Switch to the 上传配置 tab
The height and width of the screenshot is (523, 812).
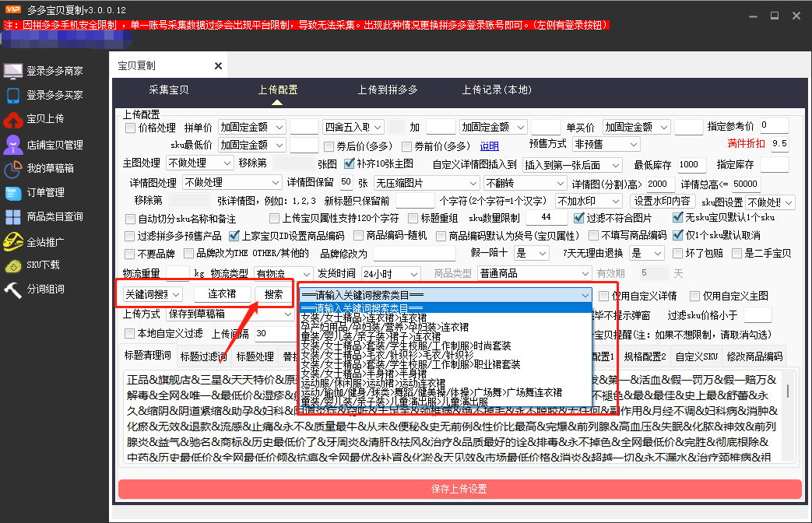pos(278,90)
